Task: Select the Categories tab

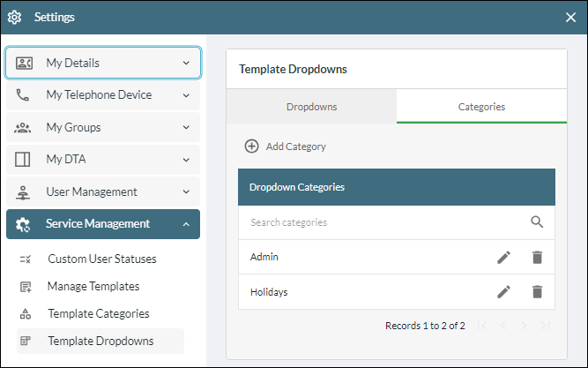Action: [481, 107]
